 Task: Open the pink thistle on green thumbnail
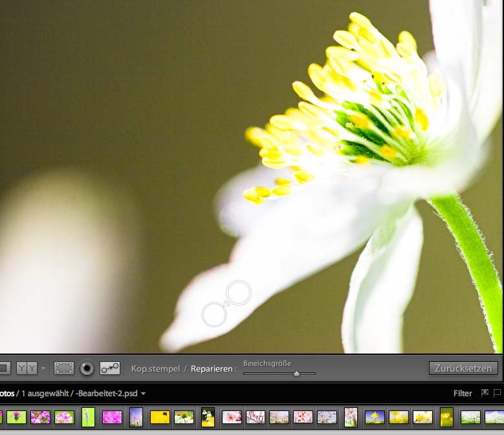point(16,418)
